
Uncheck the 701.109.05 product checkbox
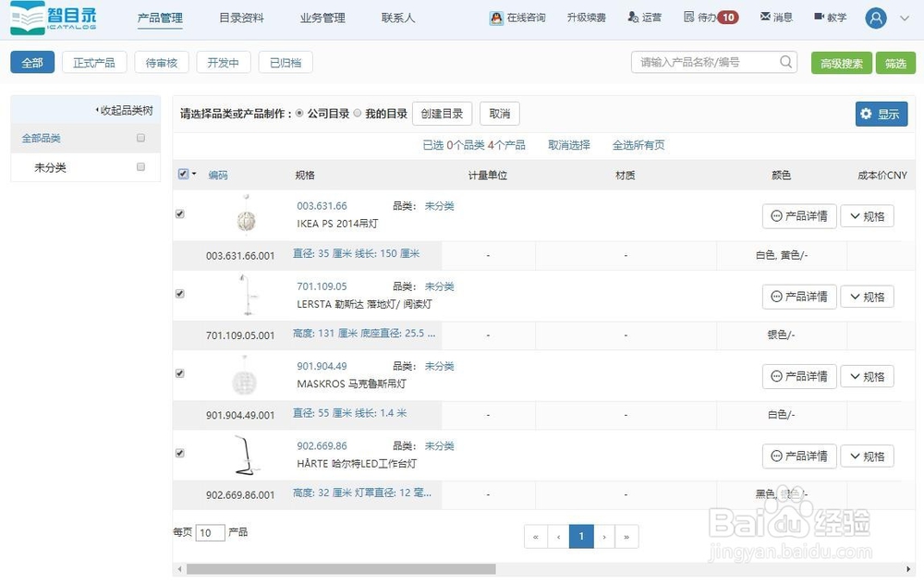point(180,294)
